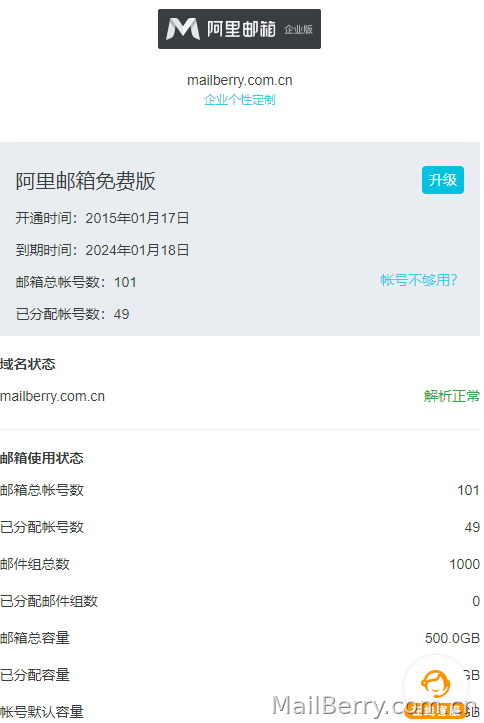The width and height of the screenshot is (484, 723).
Task: Click the 帐号不够用? link
Action: click(419, 280)
